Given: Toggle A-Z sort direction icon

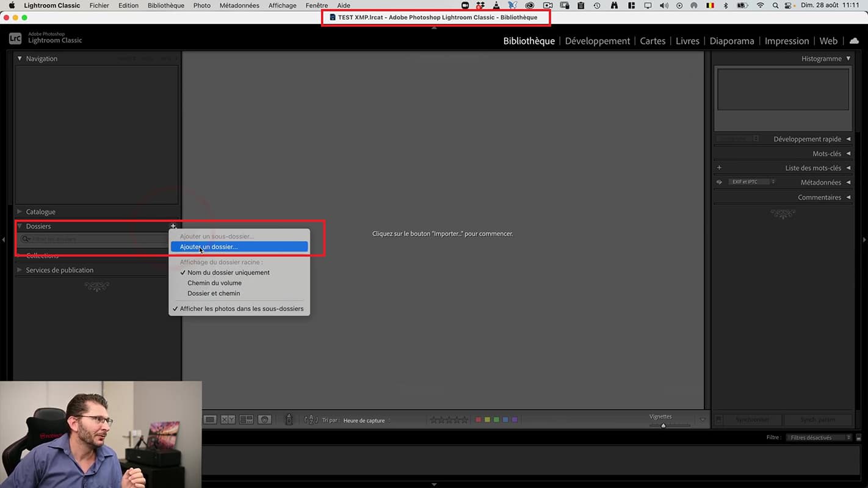Looking at the screenshot, I should [x=311, y=420].
